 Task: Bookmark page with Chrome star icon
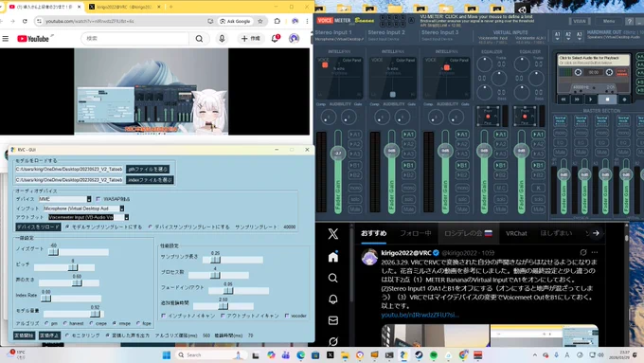tap(260, 21)
